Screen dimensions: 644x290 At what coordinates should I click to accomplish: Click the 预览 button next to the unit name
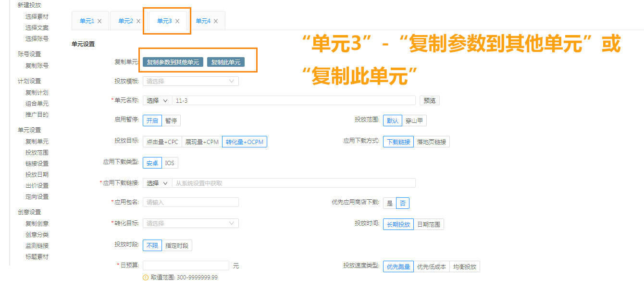click(429, 100)
